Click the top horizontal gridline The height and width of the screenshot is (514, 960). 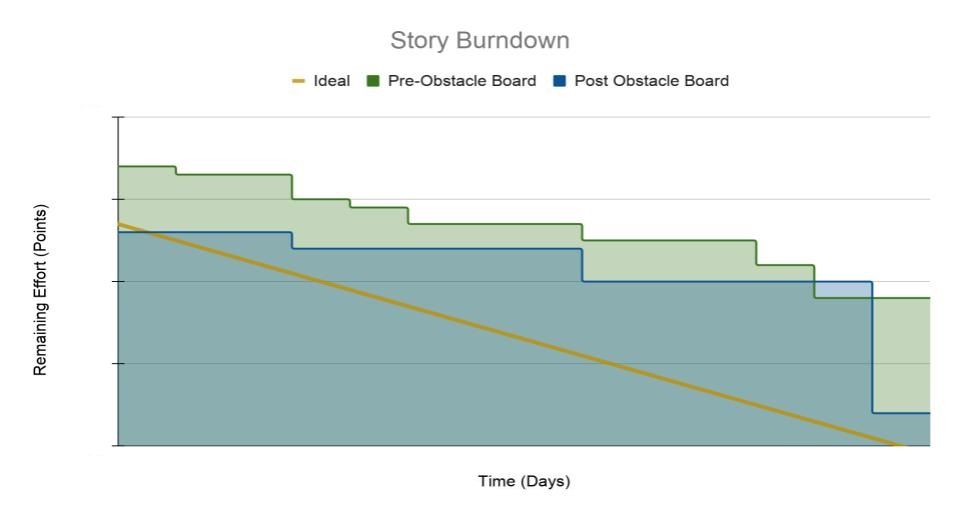[524, 117]
